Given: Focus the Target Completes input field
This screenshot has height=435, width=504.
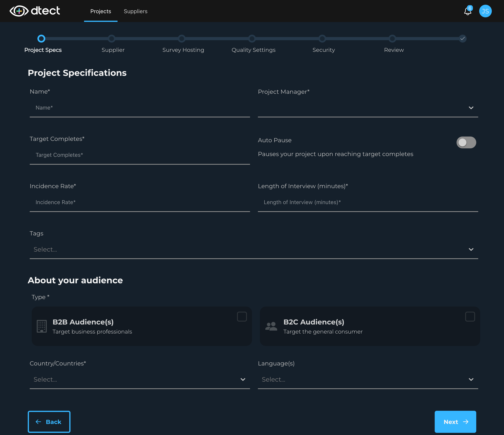Looking at the screenshot, I should (x=140, y=155).
